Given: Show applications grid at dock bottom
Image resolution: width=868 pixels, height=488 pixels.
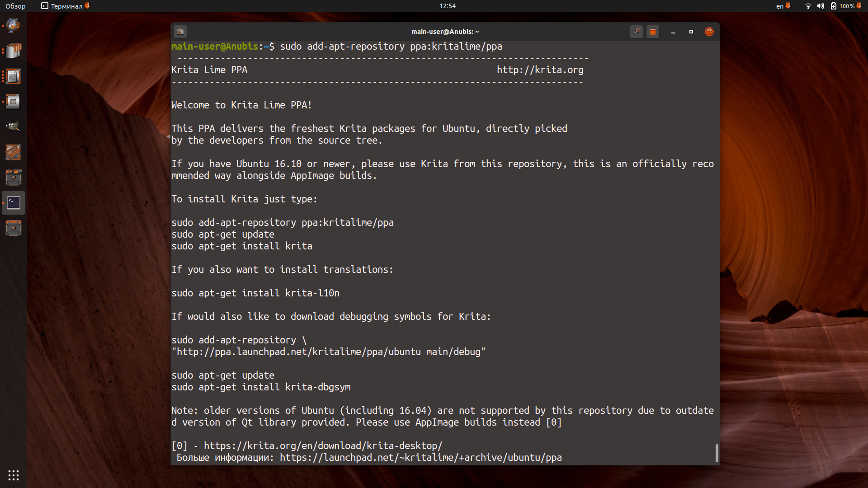Looking at the screenshot, I should pyautogui.click(x=14, y=475).
